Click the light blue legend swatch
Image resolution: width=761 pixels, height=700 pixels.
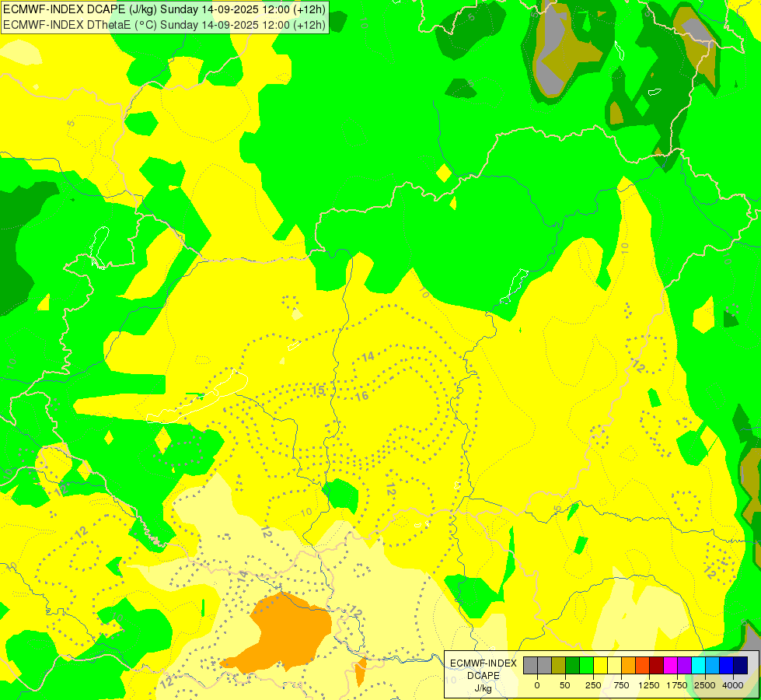coord(713,665)
